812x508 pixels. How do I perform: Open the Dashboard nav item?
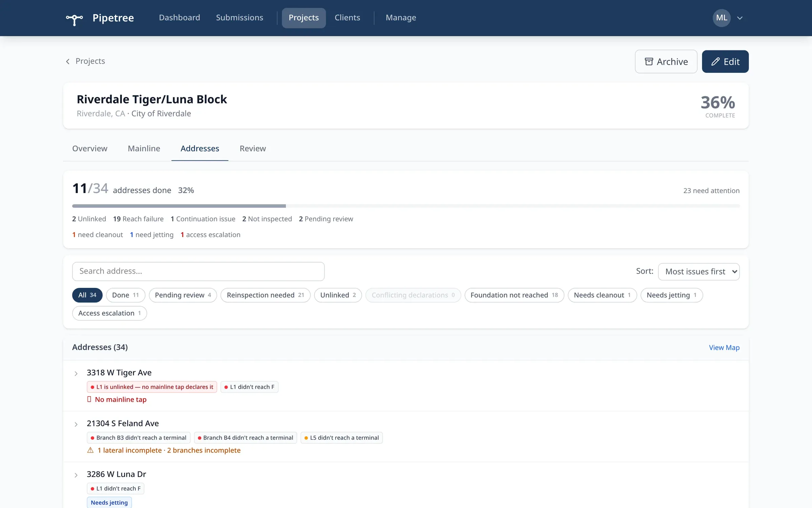point(179,18)
